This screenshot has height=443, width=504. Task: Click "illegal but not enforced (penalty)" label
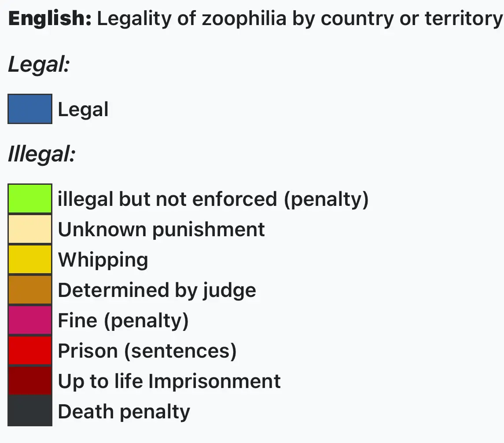click(213, 199)
